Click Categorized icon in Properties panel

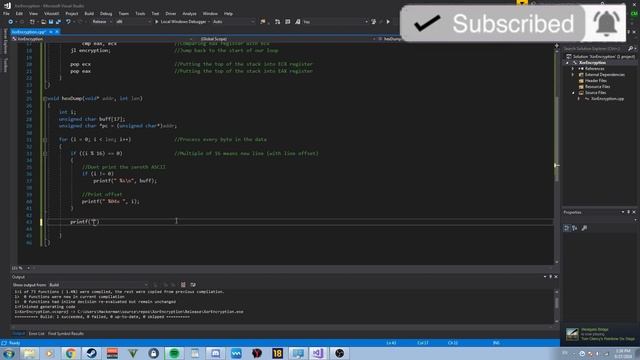(567, 228)
